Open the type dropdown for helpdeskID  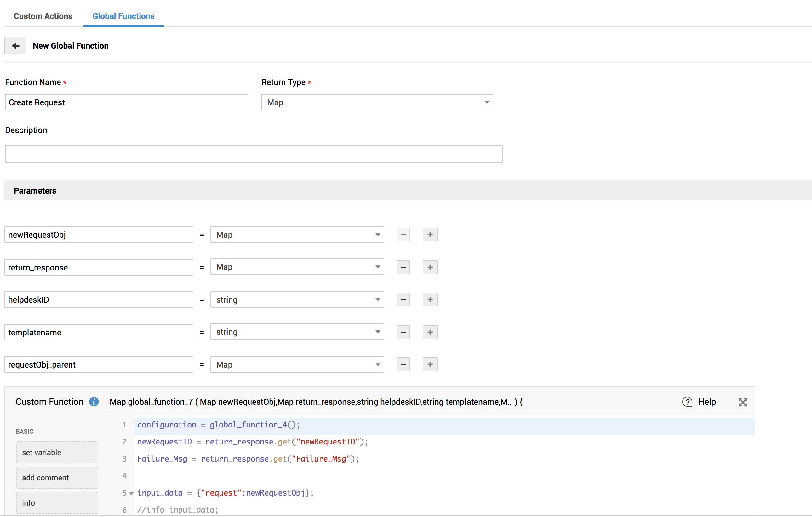(x=297, y=300)
